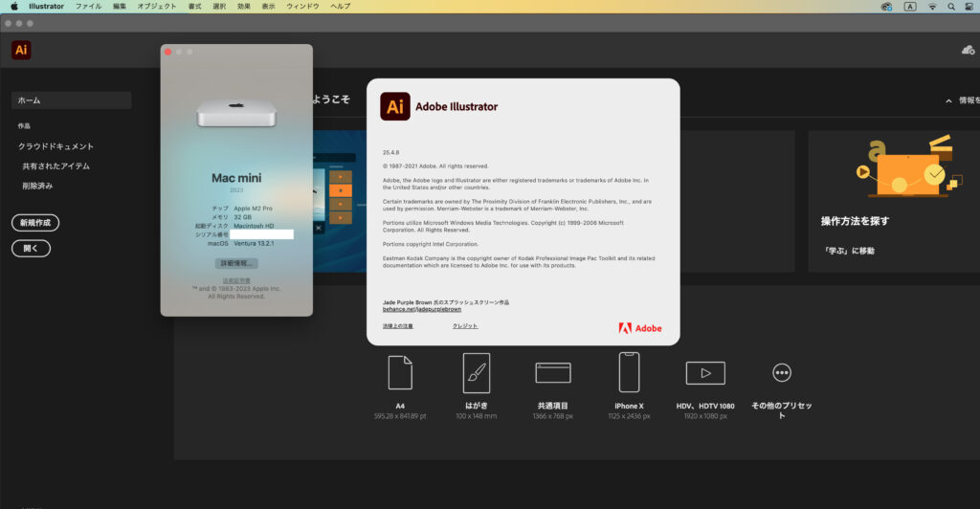The width and height of the screenshot is (980, 509).
Task: Click 「学ぶ」に移動 link
Action: 849,251
